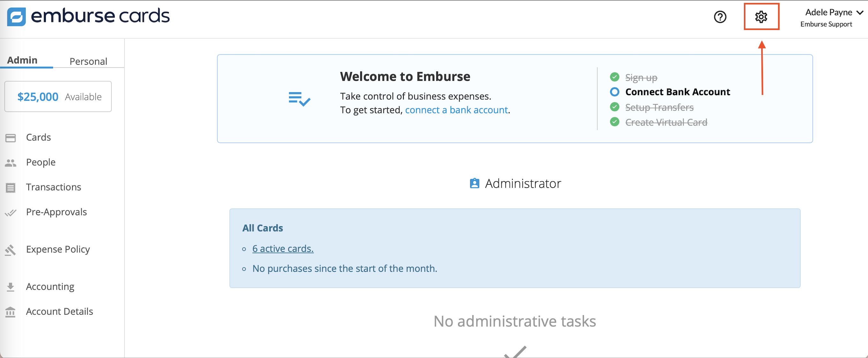Viewport: 868px width, 358px height.
Task: Select the Admin tab
Action: 22,60
